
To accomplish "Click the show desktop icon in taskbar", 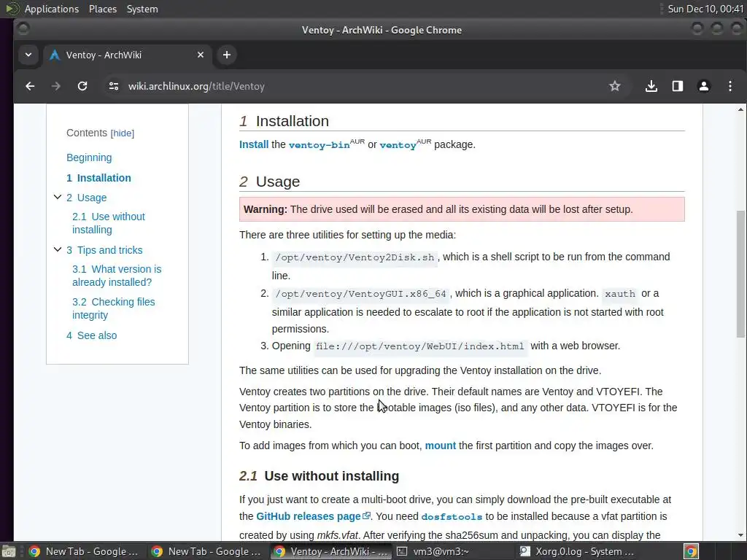I will pos(9,551).
